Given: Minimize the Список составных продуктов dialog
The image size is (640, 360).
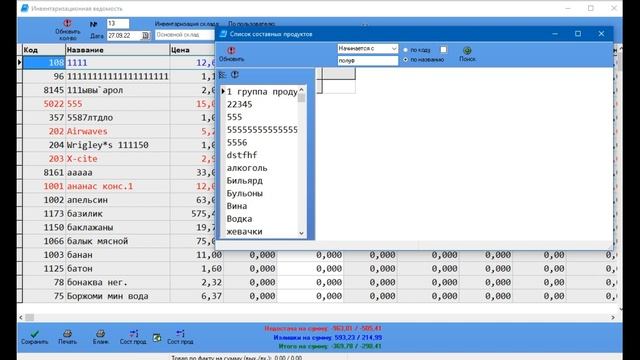Looking at the screenshot, I should [555, 34].
